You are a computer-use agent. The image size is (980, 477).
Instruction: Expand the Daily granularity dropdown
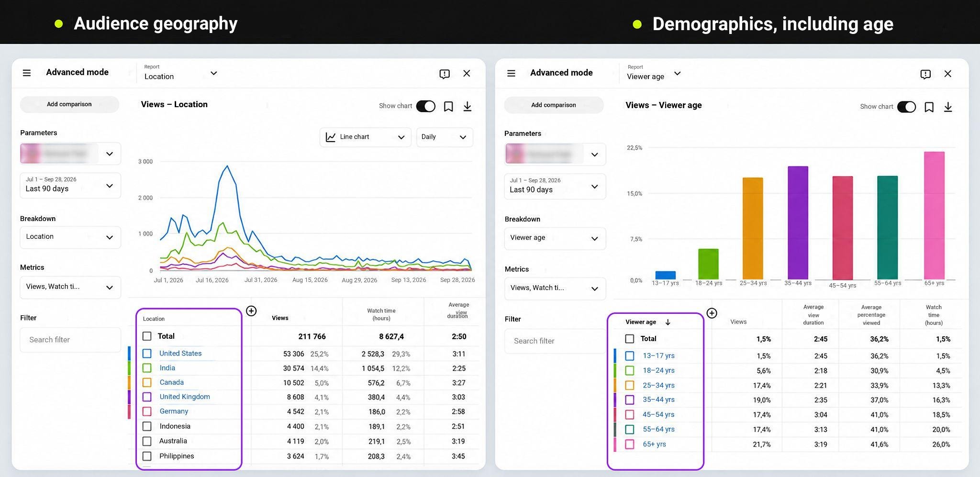pos(445,137)
